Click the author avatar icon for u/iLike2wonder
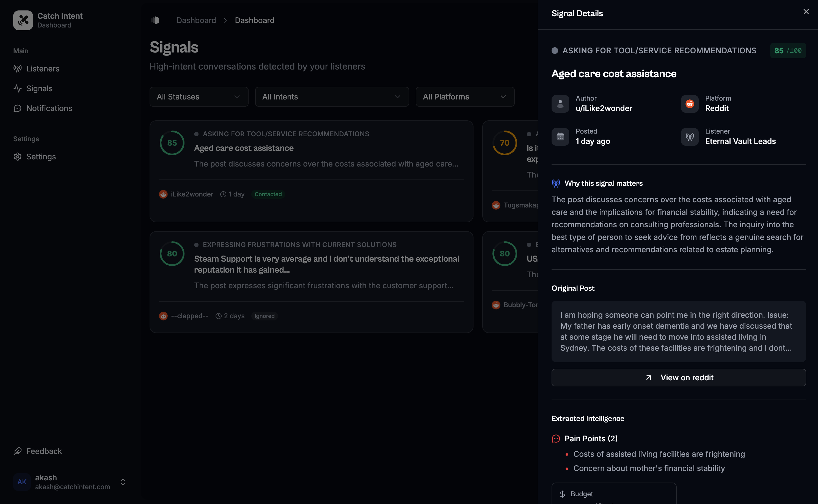Viewport: 818px width, 504px height. pyautogui.click(x=560, y=104)
